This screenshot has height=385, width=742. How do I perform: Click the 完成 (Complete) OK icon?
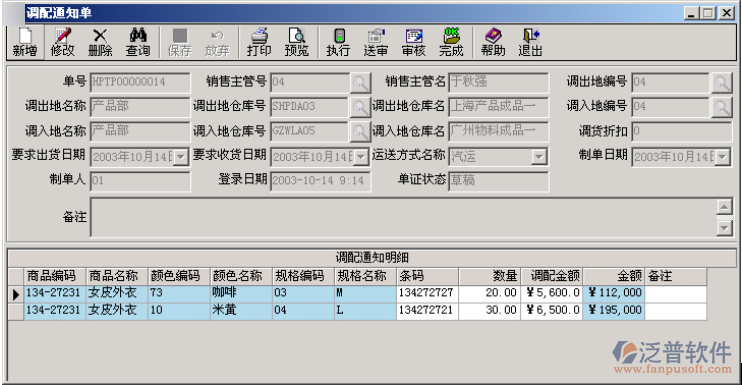(x=451, y=43)
